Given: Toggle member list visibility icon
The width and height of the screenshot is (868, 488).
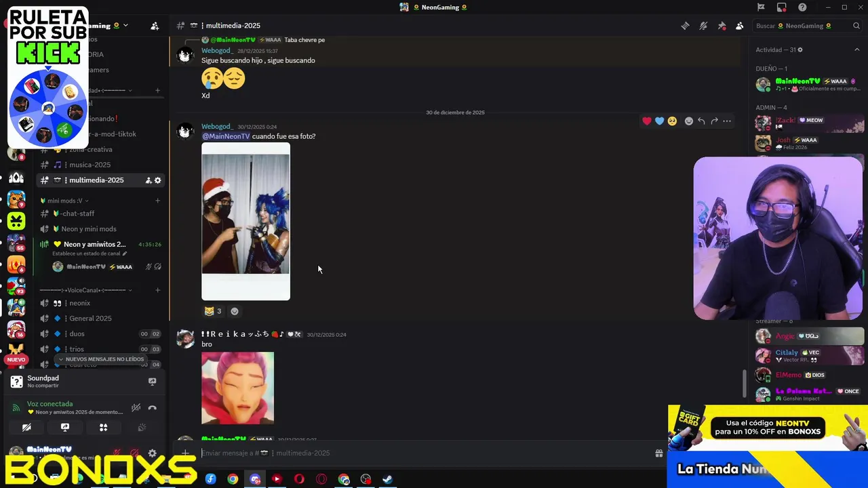Looking at the screenshot, I should [x=739, y=26].
